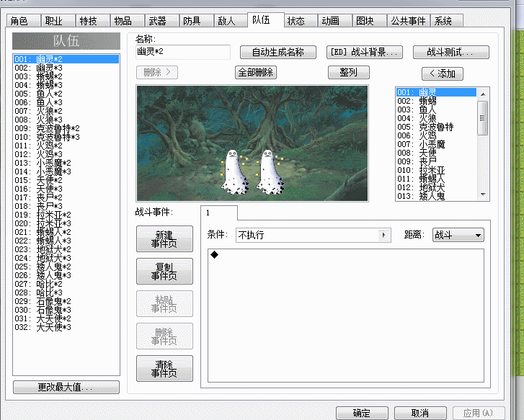This screenshot has width=524, height=420.
Task: Open the [ED] 战斗背景 dialog
Action: [x=364, y=52]
